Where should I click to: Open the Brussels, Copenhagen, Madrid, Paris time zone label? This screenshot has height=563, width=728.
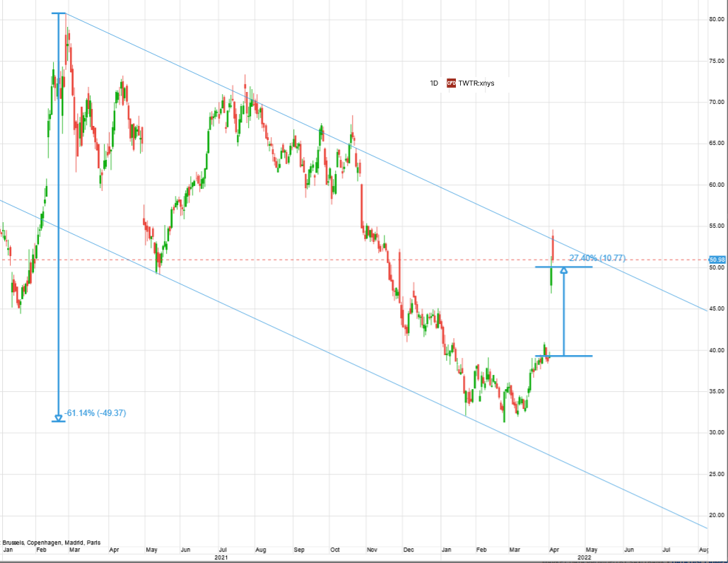[49, 542]
